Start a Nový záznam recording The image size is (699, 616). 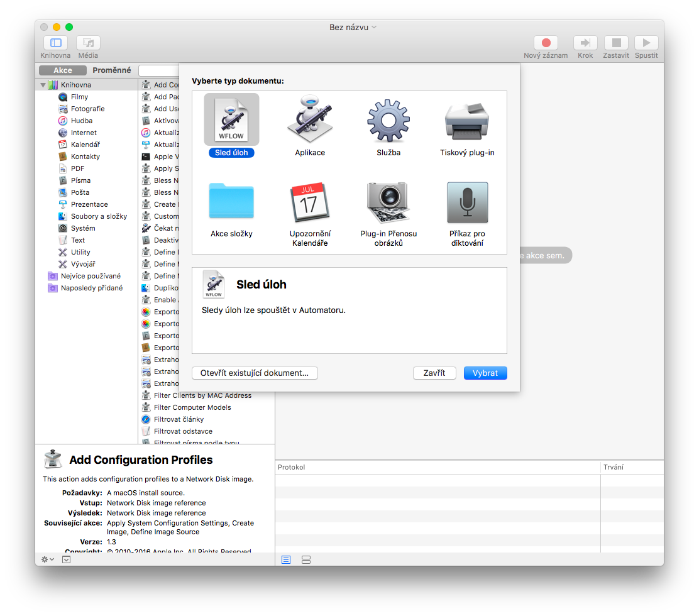point(546,43)
